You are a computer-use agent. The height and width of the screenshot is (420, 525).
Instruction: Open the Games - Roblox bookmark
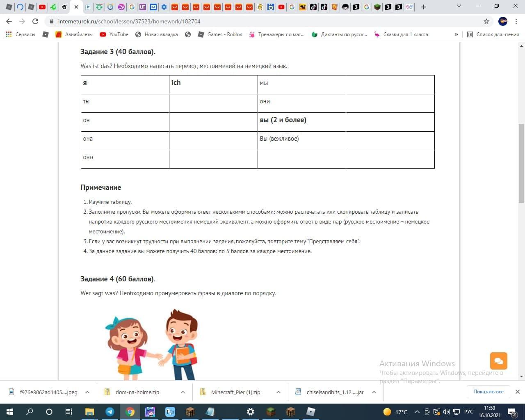[x=220, y=34]
